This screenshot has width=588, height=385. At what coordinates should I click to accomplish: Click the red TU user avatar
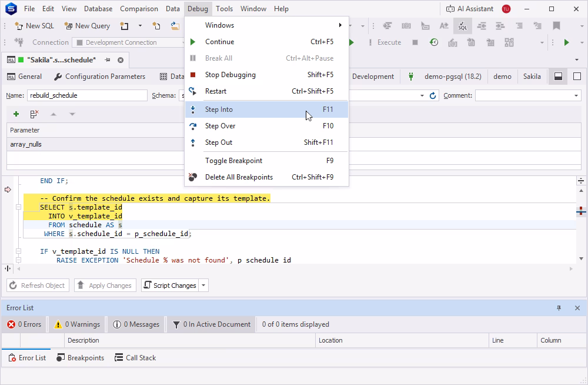click(506, 9)
